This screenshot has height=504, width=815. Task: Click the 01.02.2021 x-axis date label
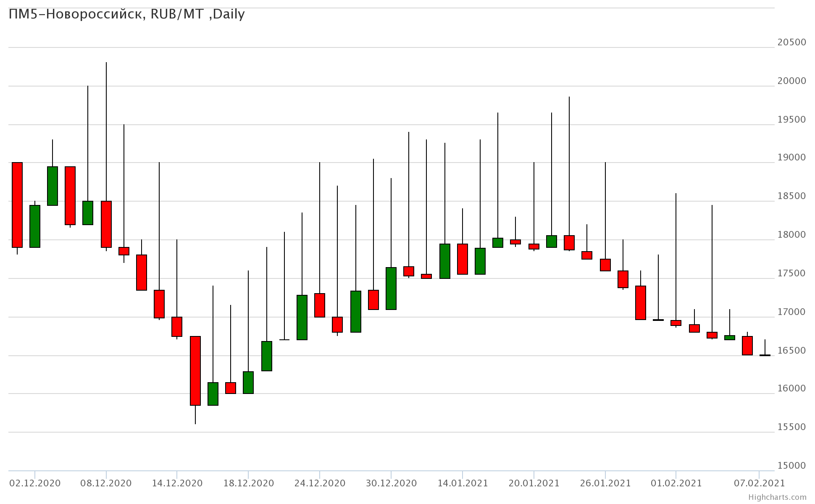(676, 483)
